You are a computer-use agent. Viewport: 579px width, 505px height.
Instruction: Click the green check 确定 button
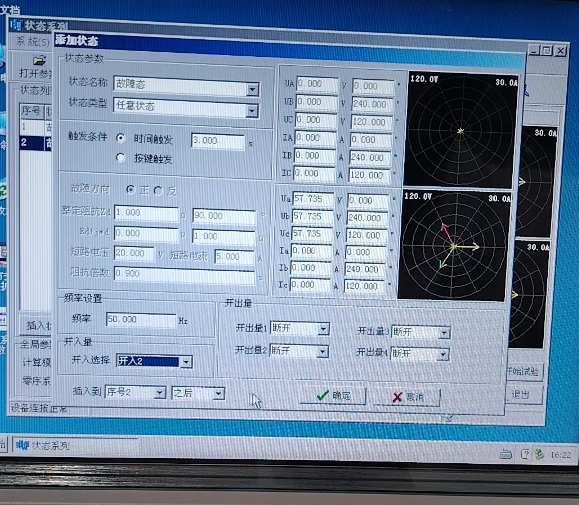click(332, 396)
